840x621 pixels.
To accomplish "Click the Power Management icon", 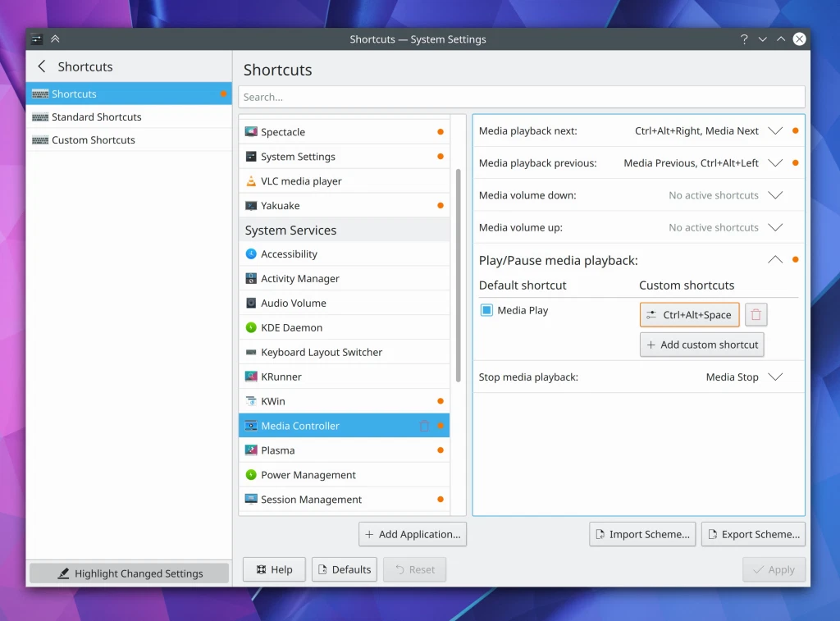I will [x=251, y=475].
